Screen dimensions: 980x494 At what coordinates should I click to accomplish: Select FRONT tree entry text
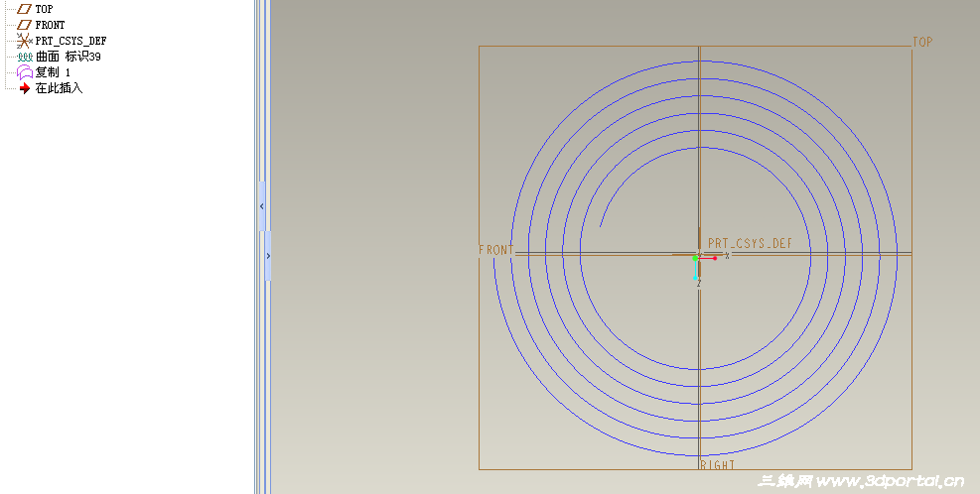click(x=50, y=25)
